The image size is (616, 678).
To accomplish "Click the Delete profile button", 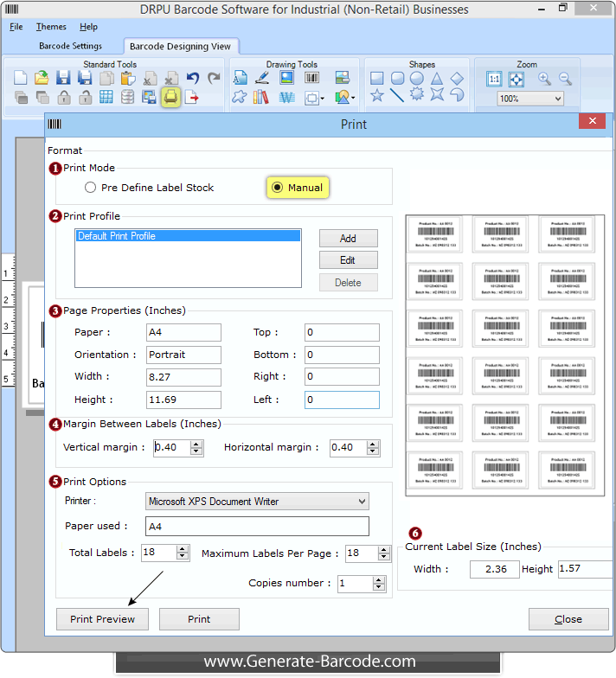I will (x=348, y=282).
